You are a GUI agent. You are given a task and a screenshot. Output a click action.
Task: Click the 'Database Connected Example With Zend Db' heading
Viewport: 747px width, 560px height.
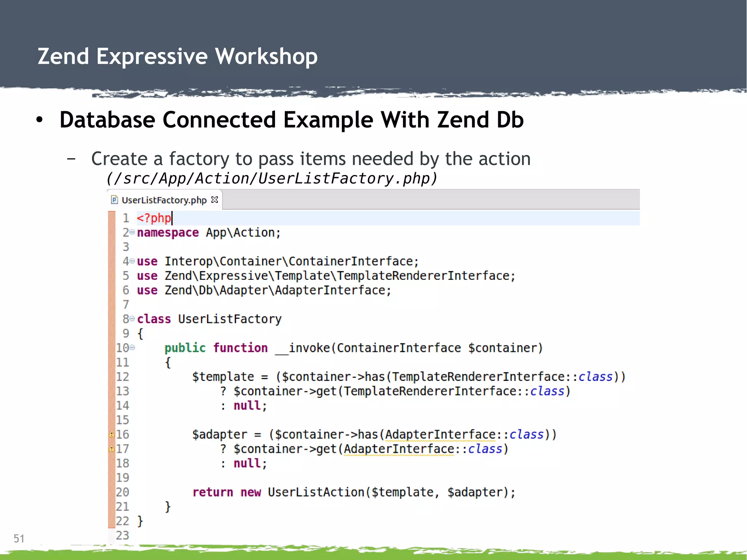pyautogui.click(x=291, y=120)
